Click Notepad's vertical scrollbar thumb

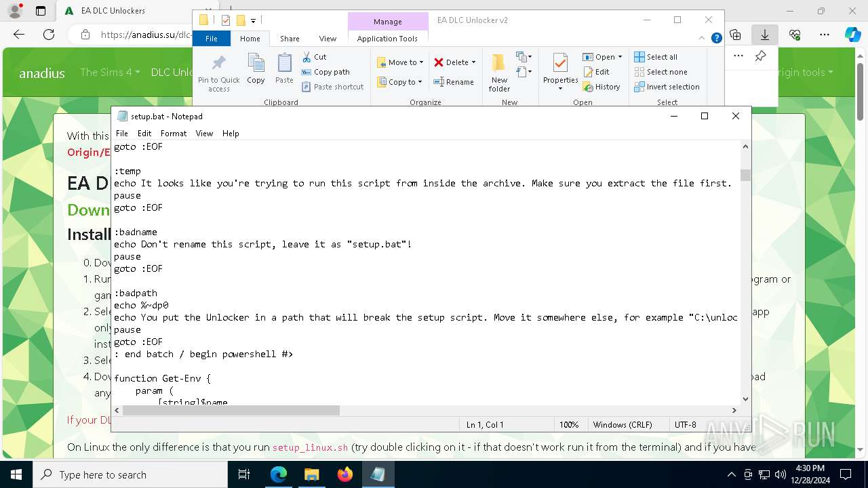(x=745, y=175)
